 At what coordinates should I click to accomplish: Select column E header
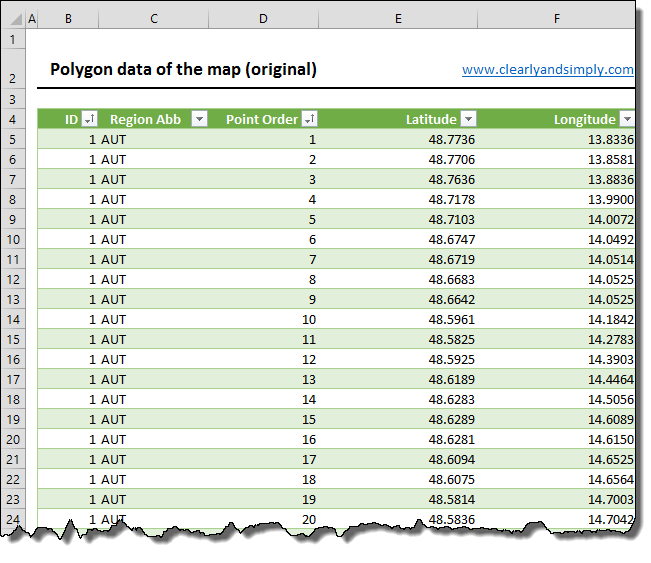tap(398, 19)
